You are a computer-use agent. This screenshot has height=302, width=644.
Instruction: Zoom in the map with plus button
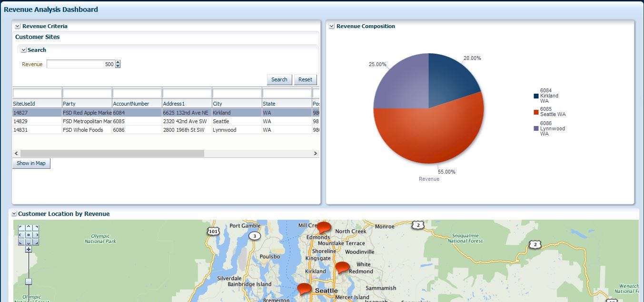(x=29, y=249)
